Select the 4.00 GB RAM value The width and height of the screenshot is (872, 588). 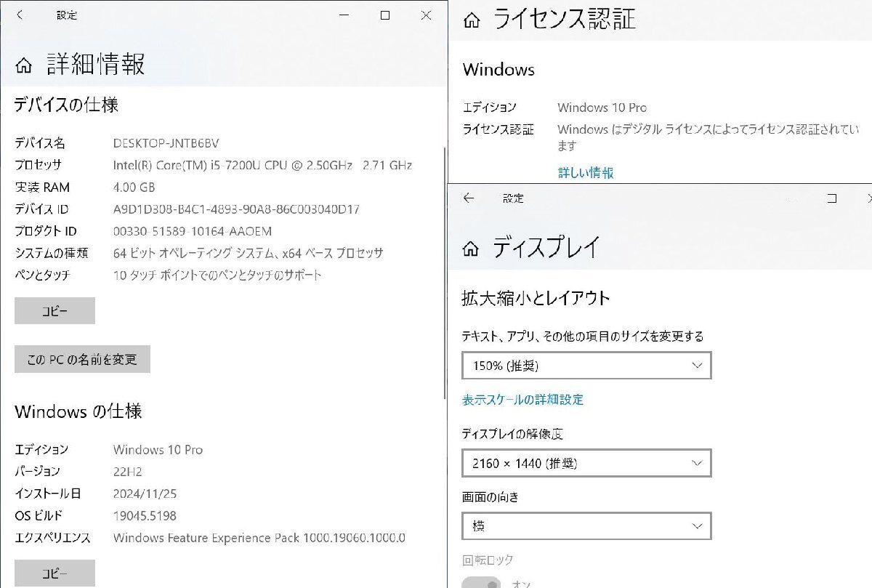134,188
